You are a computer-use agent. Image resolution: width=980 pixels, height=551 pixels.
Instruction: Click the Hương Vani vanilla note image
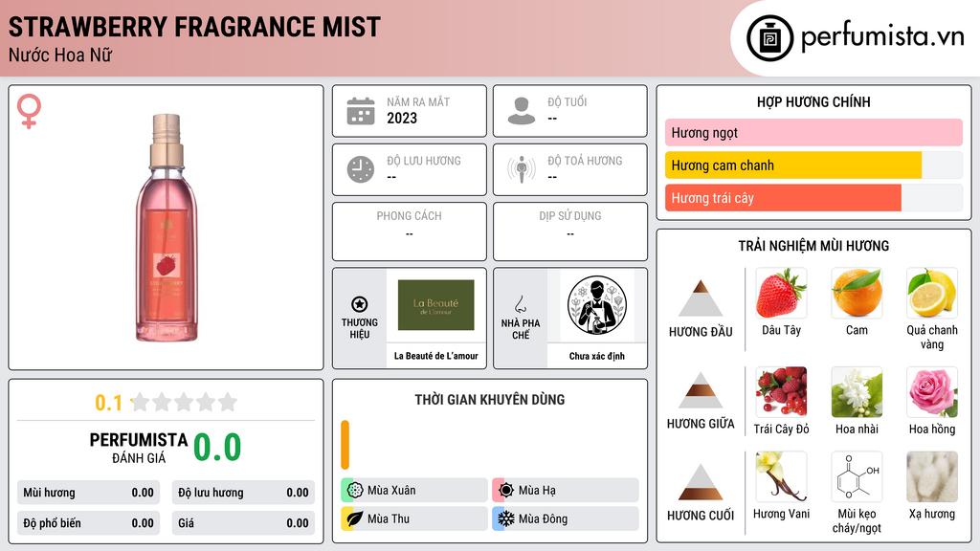(x=781, y=476)
